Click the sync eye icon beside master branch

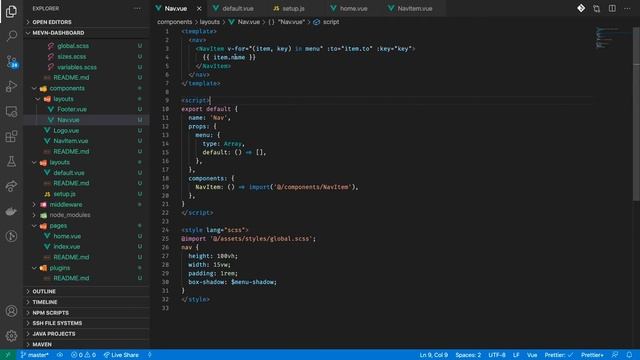(x=60, y=355)
